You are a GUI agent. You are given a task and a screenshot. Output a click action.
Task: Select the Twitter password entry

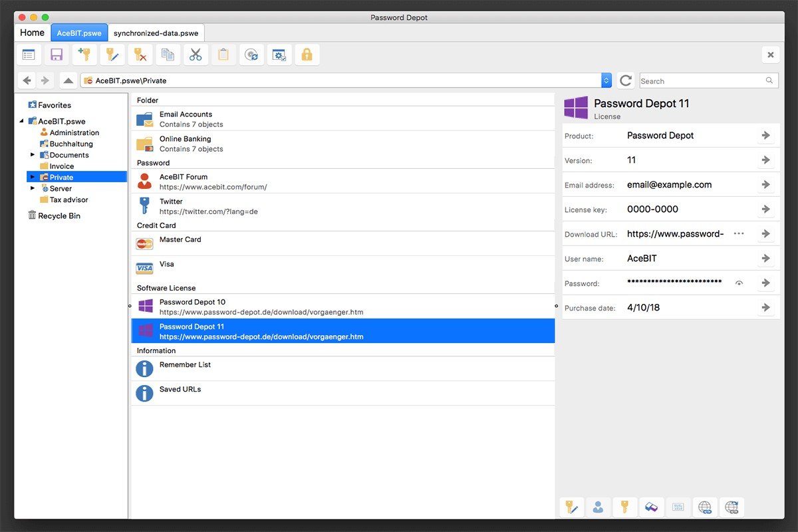(x=343, y=205)
